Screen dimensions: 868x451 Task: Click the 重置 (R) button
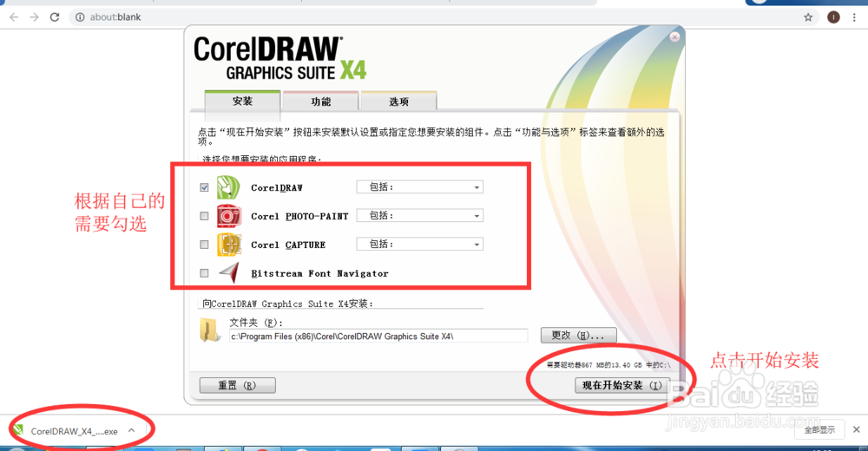point(238,385)
